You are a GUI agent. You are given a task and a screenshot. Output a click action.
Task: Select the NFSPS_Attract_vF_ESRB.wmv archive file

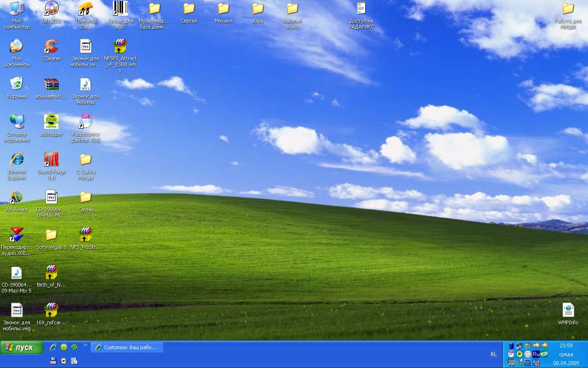(120, 56)
